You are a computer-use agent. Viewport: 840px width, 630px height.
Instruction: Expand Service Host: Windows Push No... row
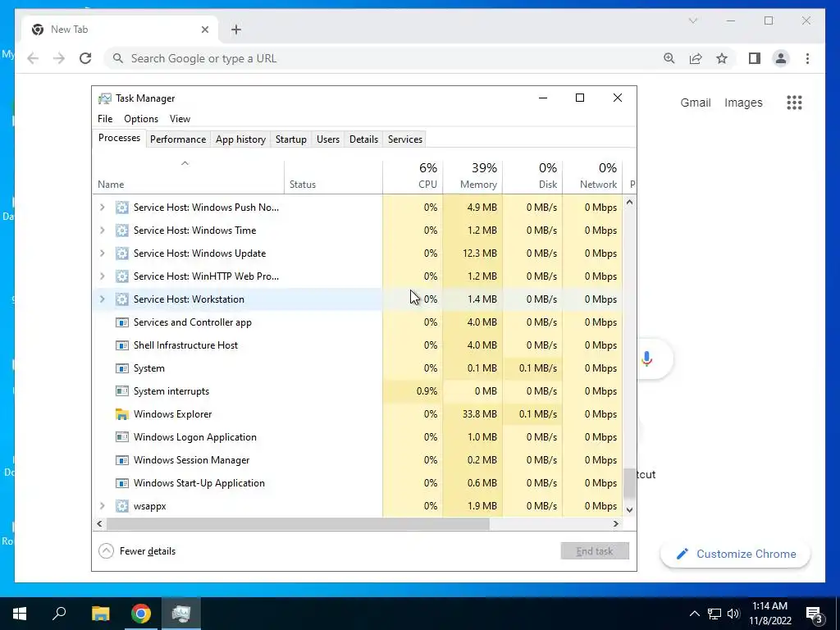tap(102, 208)
